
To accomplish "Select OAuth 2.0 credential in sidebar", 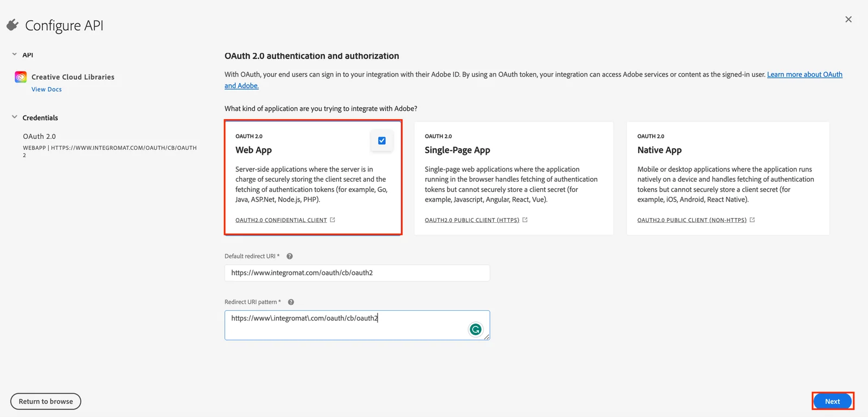I will coord(39,137).
